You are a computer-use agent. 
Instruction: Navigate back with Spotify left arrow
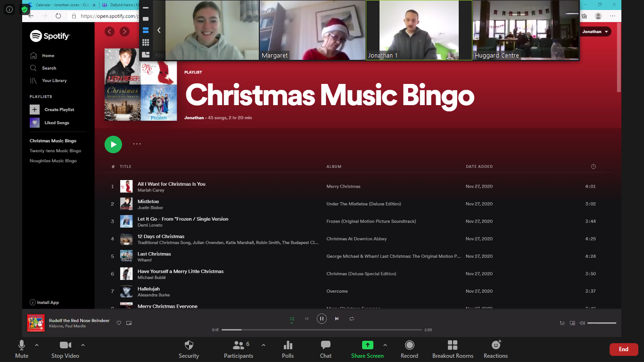tap(109, 32)
